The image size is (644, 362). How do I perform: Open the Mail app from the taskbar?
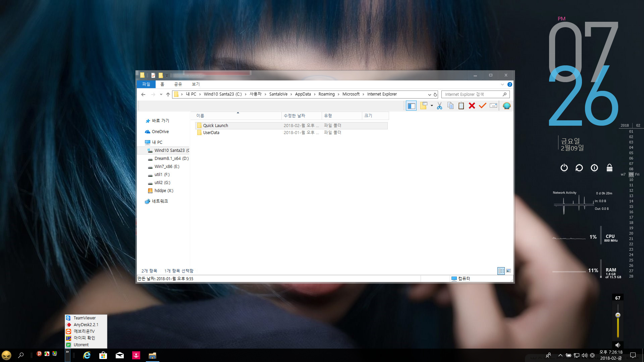pyautogui.click(x=120, y=355)
